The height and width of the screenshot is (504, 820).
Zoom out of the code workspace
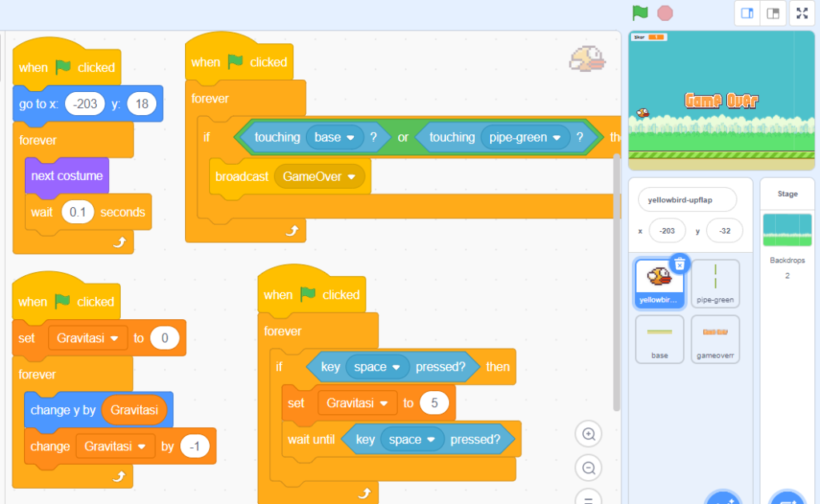[x=589, y=468]
